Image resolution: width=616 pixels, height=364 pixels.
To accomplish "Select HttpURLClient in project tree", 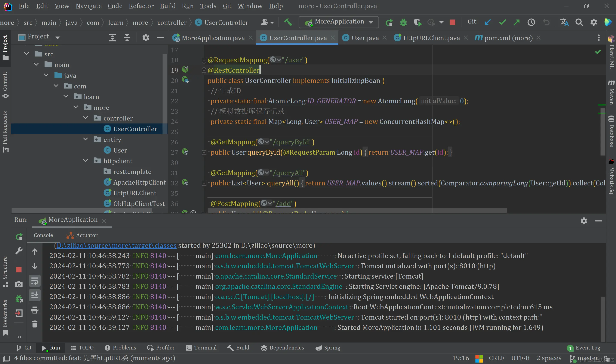I will (x=135, y=193).
